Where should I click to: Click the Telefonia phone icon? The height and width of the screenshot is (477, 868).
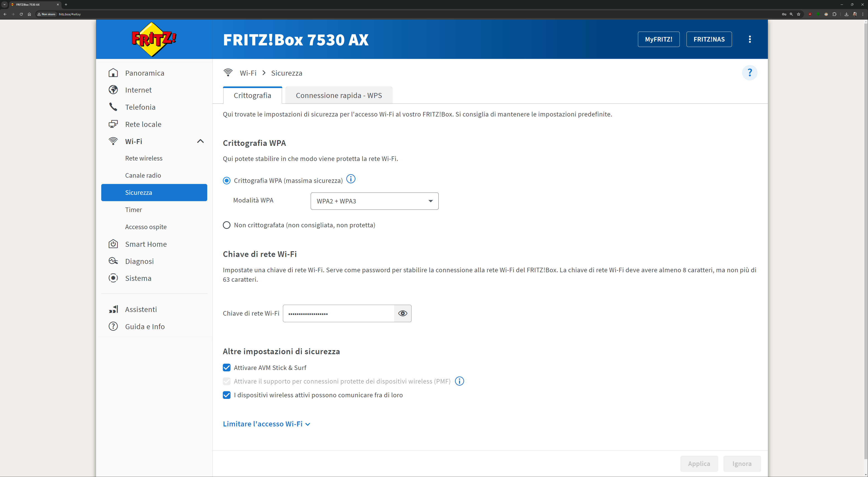tap(113, 107)
